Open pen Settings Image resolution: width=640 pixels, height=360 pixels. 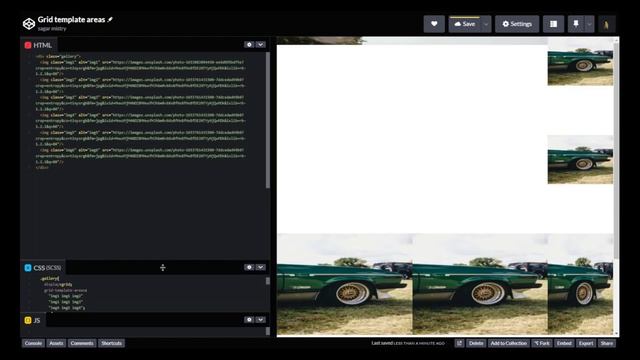[x=517, y=24]
